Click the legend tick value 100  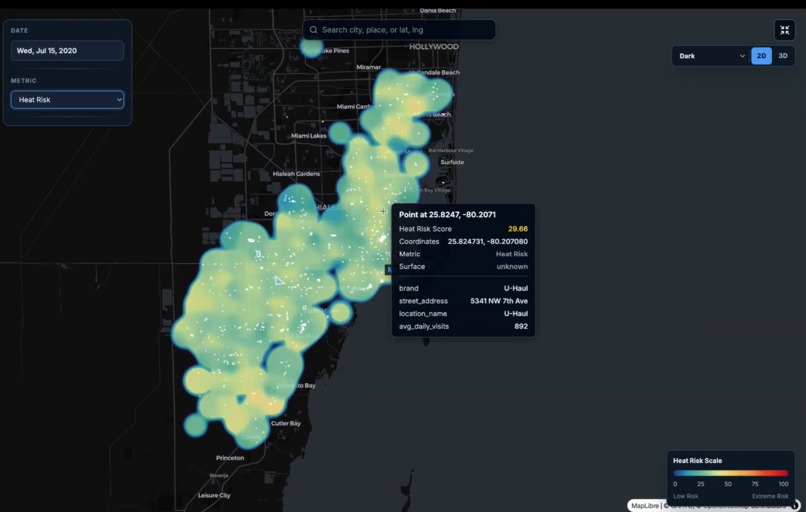783,484
